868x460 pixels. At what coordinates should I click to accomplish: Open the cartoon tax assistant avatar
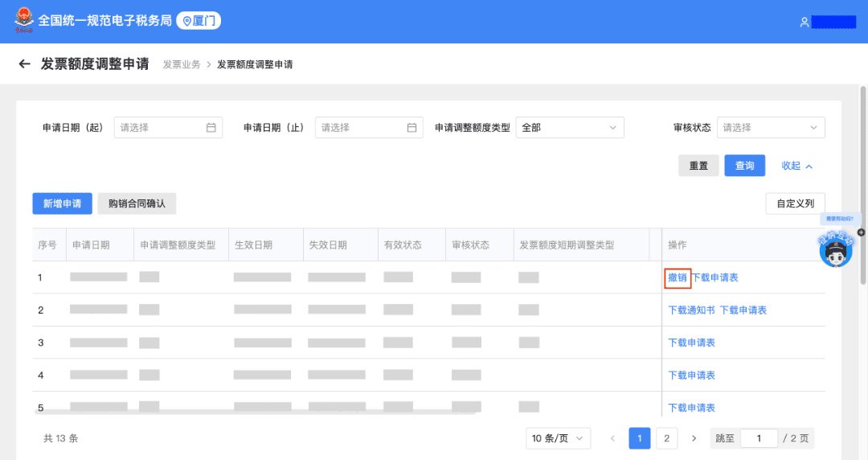pyautogui.click(x=835, y=251)
